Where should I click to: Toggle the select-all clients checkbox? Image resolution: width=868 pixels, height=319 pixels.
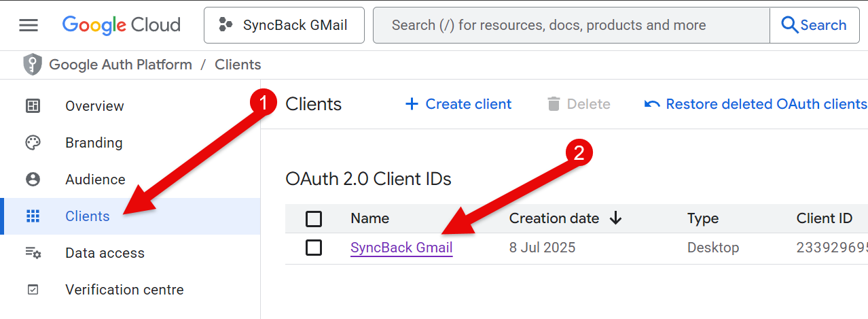tap(314, 218)
